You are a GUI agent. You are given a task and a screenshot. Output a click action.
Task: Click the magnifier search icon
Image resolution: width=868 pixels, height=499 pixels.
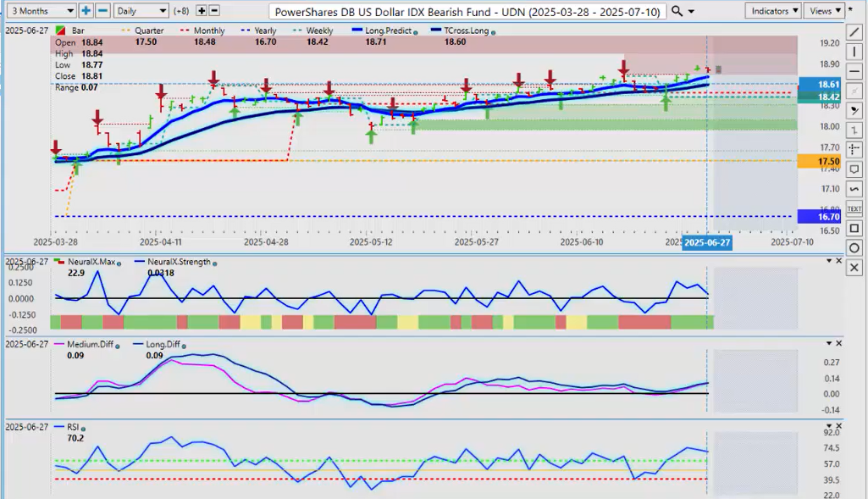[x=676, y=11]
